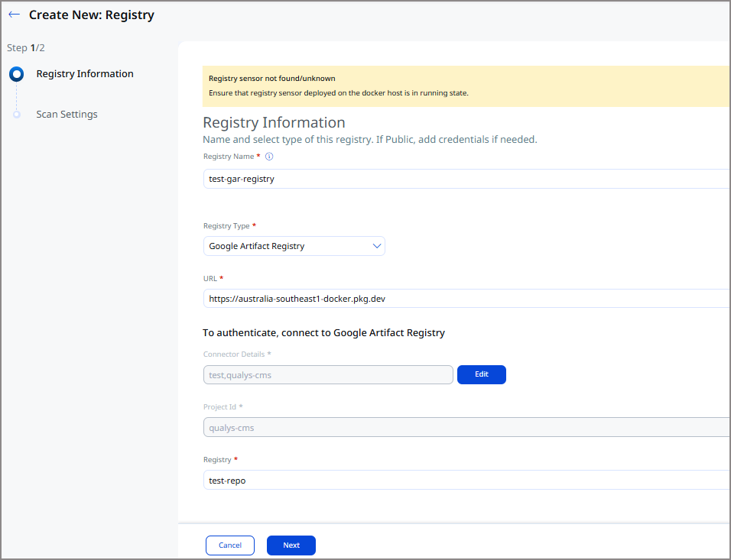
Task: Click the info icon next to Registry Name
Action: coord(269,157)
